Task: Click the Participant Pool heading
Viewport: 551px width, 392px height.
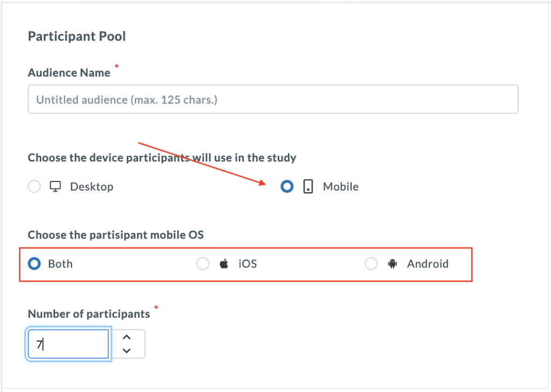Action: pos(77,37)
